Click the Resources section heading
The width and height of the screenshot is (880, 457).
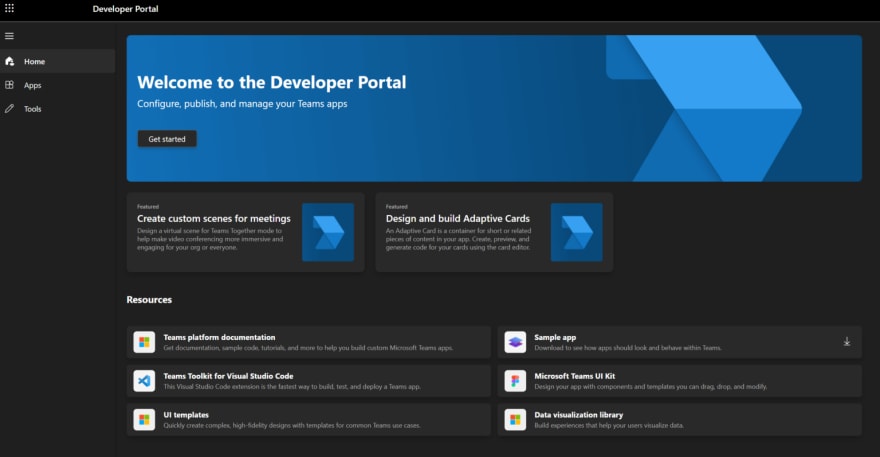tap(149, 300)
